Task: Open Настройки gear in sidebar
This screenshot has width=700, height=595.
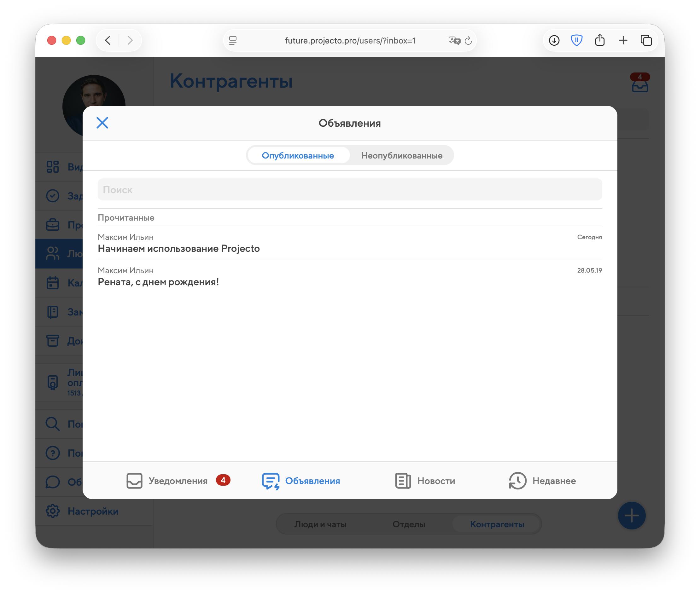Action: pyautogui.click(x=53, y=511)
